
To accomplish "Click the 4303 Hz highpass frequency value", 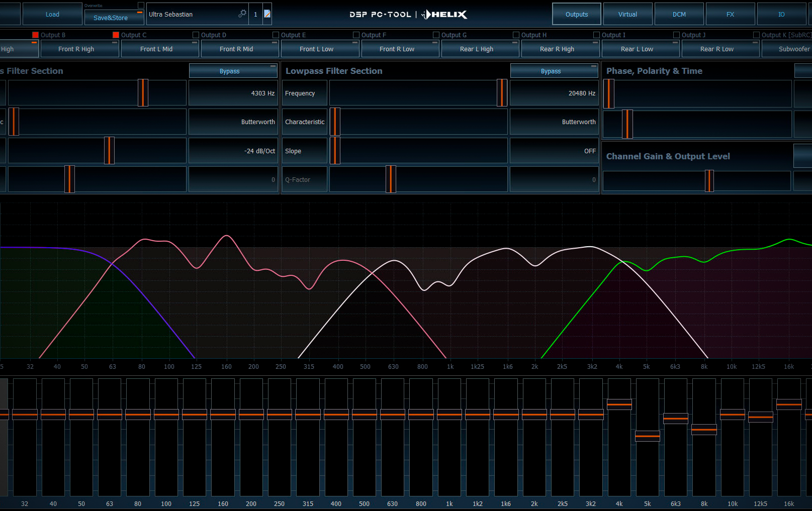I will 233,93.
